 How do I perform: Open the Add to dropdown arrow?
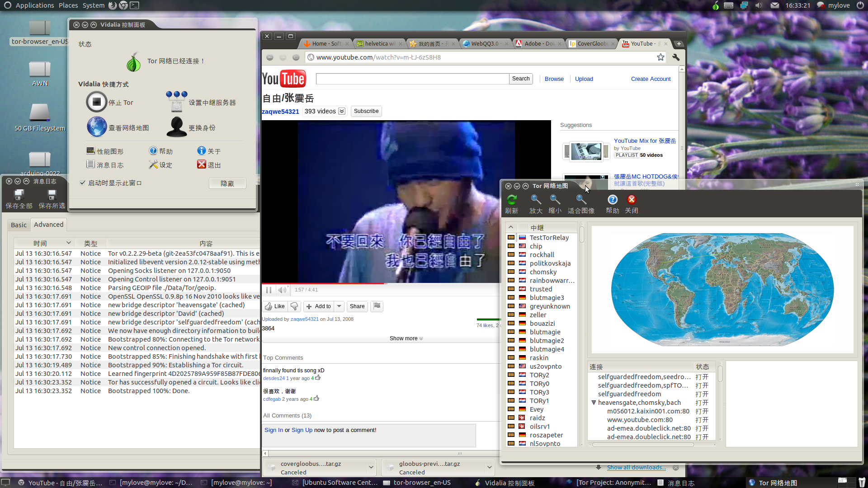[x=339, y=306]
